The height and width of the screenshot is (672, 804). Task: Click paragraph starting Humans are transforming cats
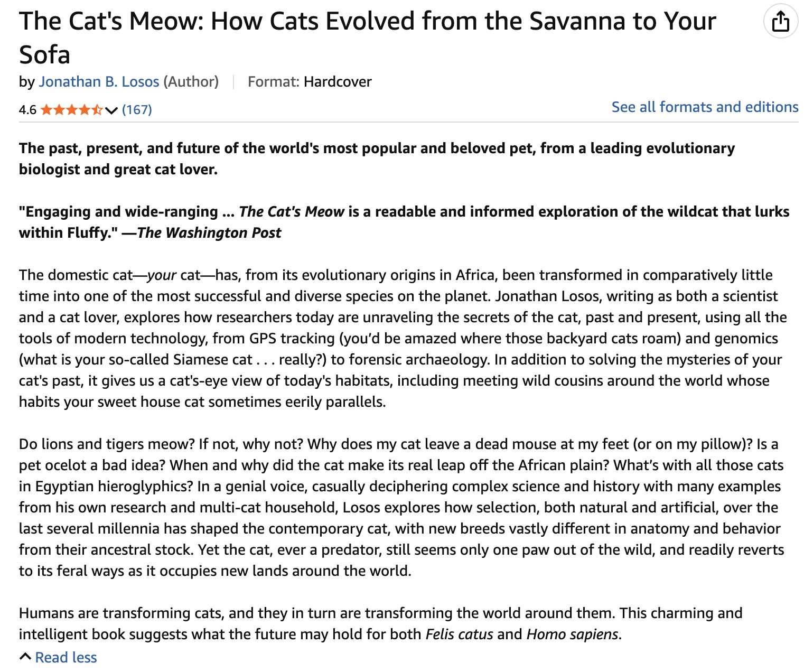point(381,623)
